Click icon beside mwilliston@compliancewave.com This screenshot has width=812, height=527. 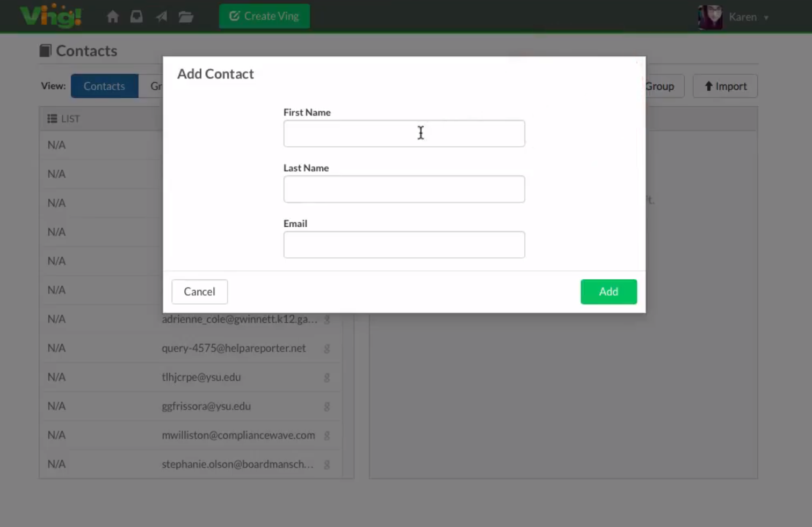(x=327, y=436)
